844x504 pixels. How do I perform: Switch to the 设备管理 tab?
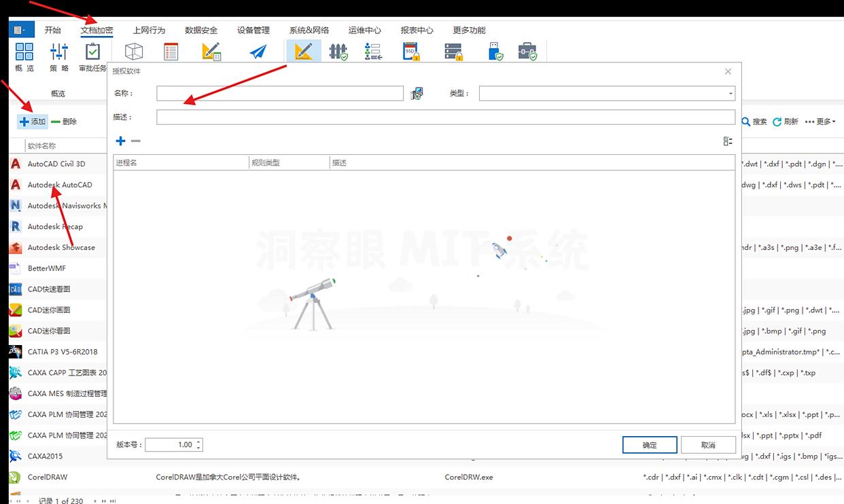[x=253, y=30]
